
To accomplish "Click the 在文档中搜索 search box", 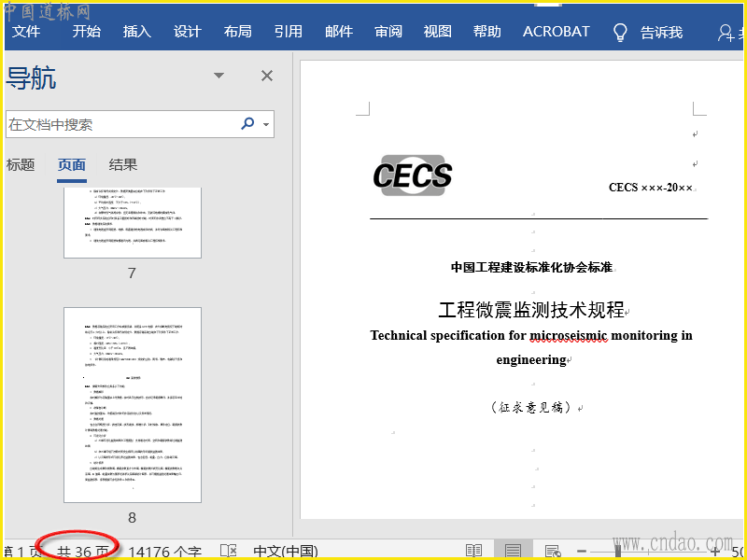I will click(x=140, y=124).
